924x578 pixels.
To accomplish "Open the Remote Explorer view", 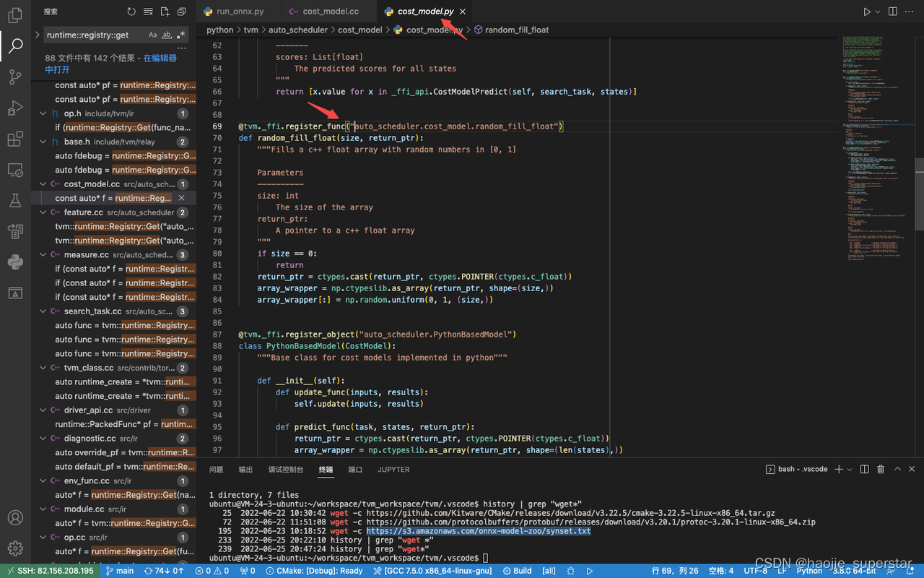I will 15,170.
